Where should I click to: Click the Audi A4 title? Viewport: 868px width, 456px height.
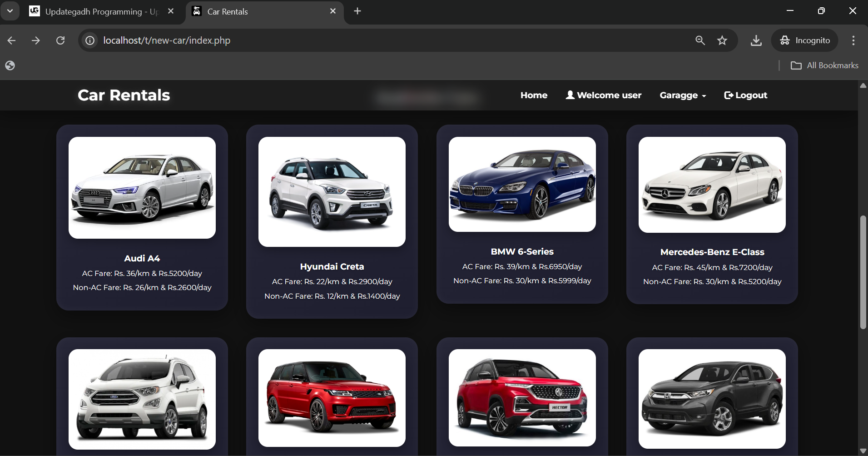pyautogui.click(x=142, y=258)
